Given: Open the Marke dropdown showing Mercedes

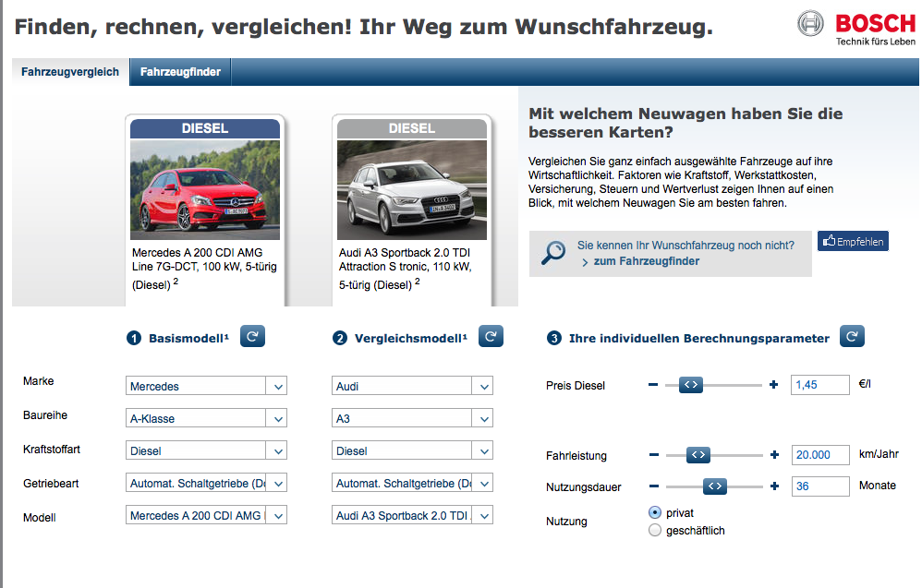Looking at the screenshot, I should point(206,386).
